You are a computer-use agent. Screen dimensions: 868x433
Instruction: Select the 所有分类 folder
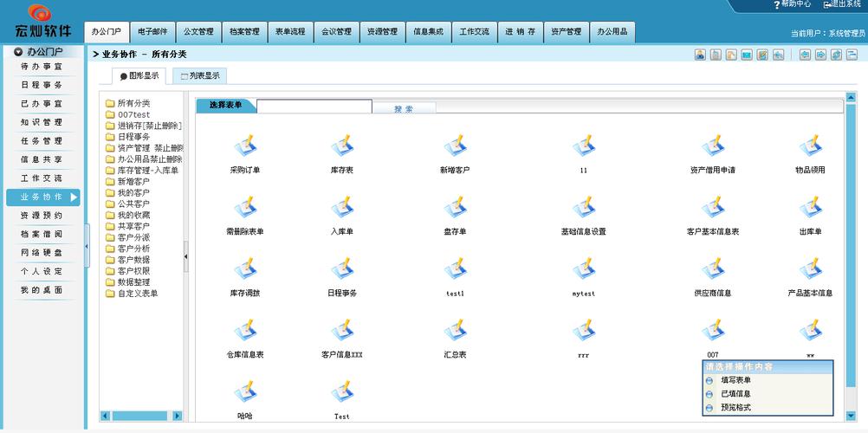[133, 103]
